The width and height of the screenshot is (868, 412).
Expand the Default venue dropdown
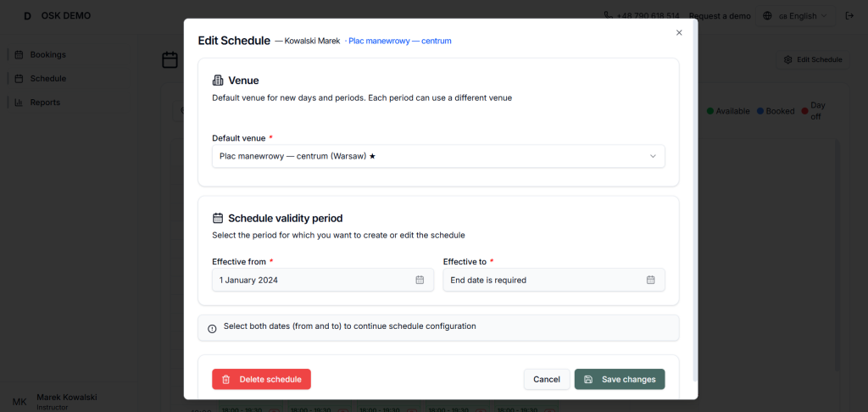(x=438, y=156)
